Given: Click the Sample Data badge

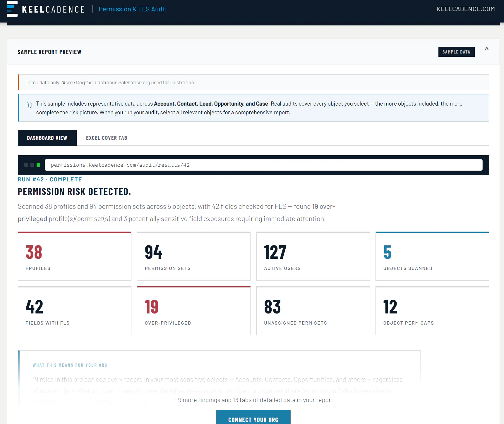Looking at the screenshot, I should click(456, 52).
